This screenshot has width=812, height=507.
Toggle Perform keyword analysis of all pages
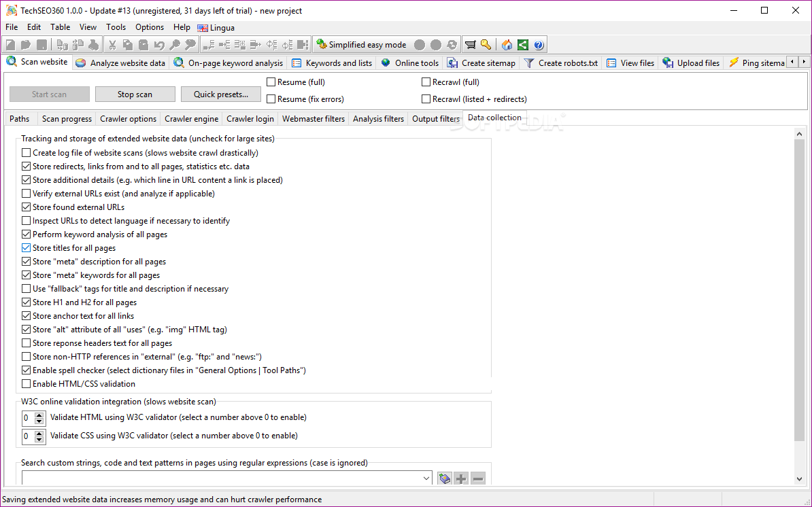coord(27,234)
